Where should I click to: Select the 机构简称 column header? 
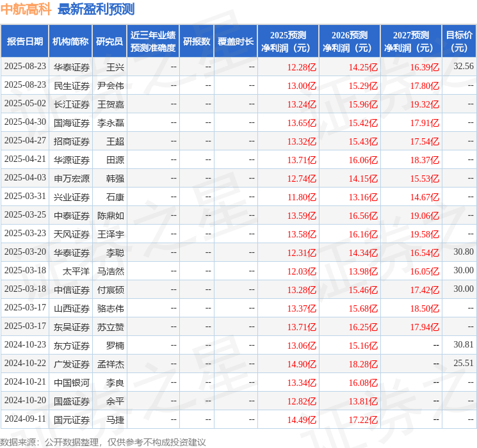click(70, 42)
